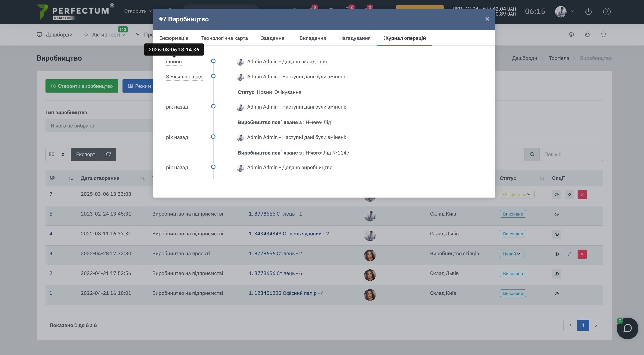Click the 112 Активності counter badge
Screen dimensions: 644x355
(122, 29)
